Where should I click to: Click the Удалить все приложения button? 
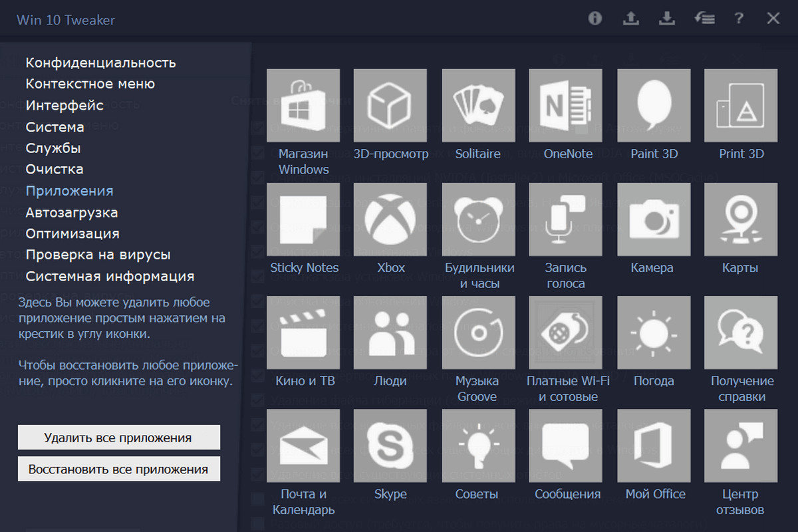[x=118, y=438]
